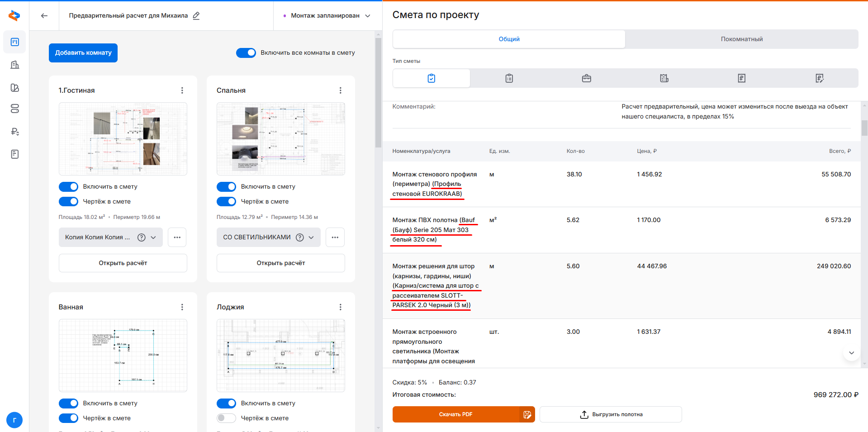The width and height of the screenshot is (868, 432).
Task: Expand the 'Копия Копия Копия' calculation dropdown
Action: click(153, 237)
